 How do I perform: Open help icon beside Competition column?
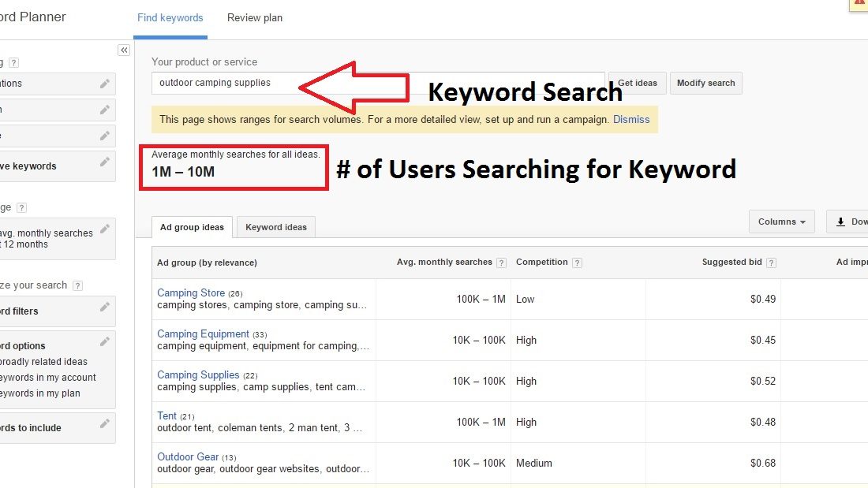577,263
